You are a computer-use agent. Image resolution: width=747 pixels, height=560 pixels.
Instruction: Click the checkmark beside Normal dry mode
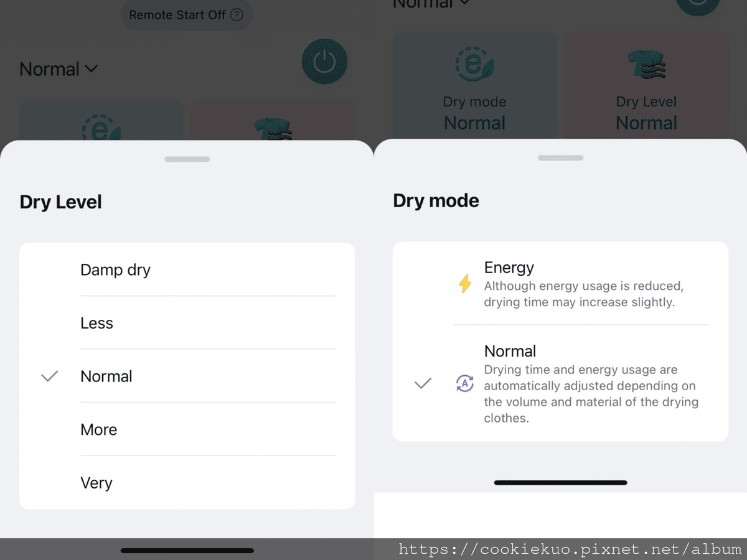(423, 384)
